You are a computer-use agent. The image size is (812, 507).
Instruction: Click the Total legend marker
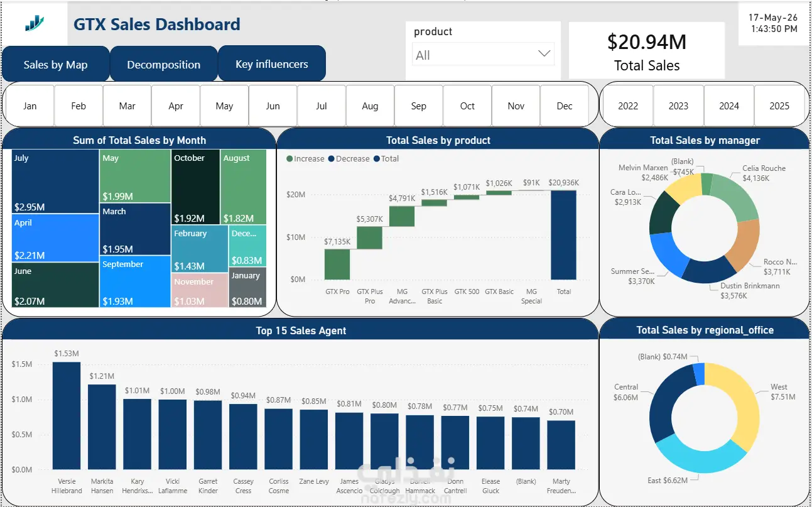(377, 159)
